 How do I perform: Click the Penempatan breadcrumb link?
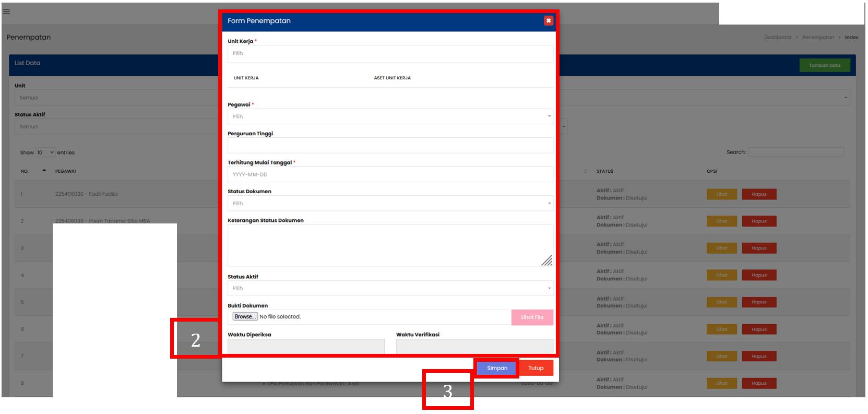(x=817, y=38)
